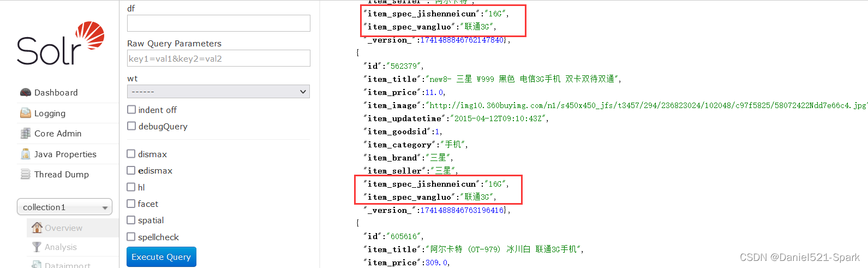Open the Logging page

pyautogui.click(x=50, y=113)
